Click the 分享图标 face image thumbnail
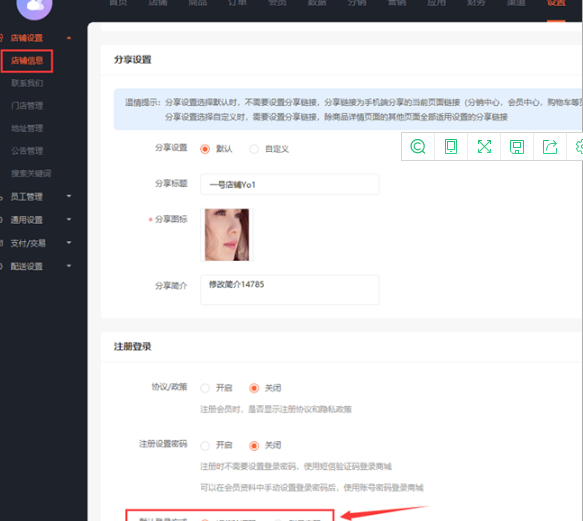Screen dimensions: 583x521 (227, 235)
